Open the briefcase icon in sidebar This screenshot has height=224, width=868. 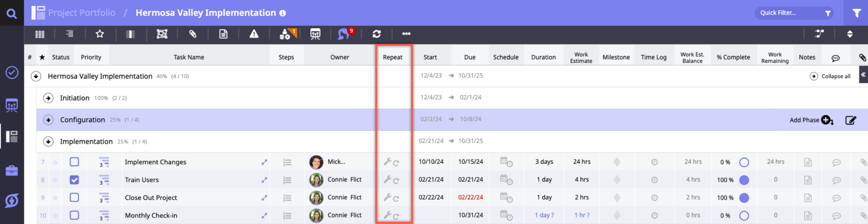[12, 170]
